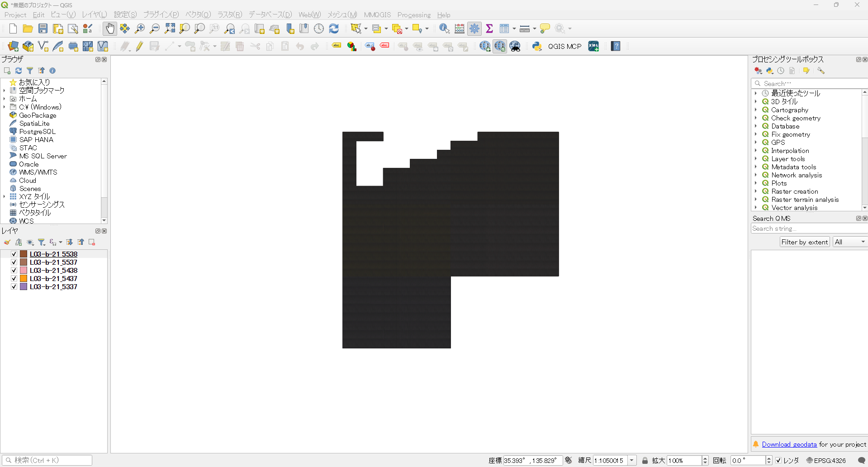This screenshot has width=868, height=467.
Task: Zoom to the full extent of layers
Action: point(170,28)
